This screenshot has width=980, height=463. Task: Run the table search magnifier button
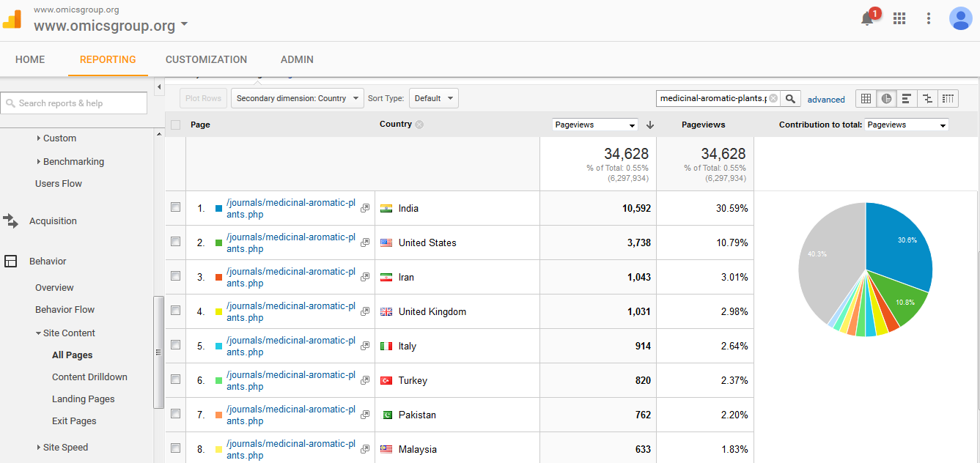[791, 98]
